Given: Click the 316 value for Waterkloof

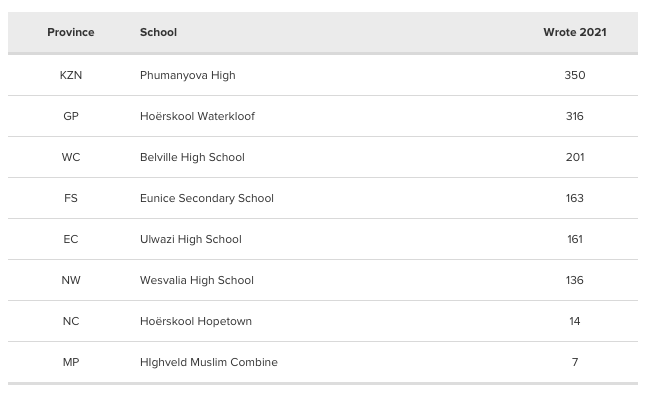Looking at the screenshot, I should click(574, 116).
